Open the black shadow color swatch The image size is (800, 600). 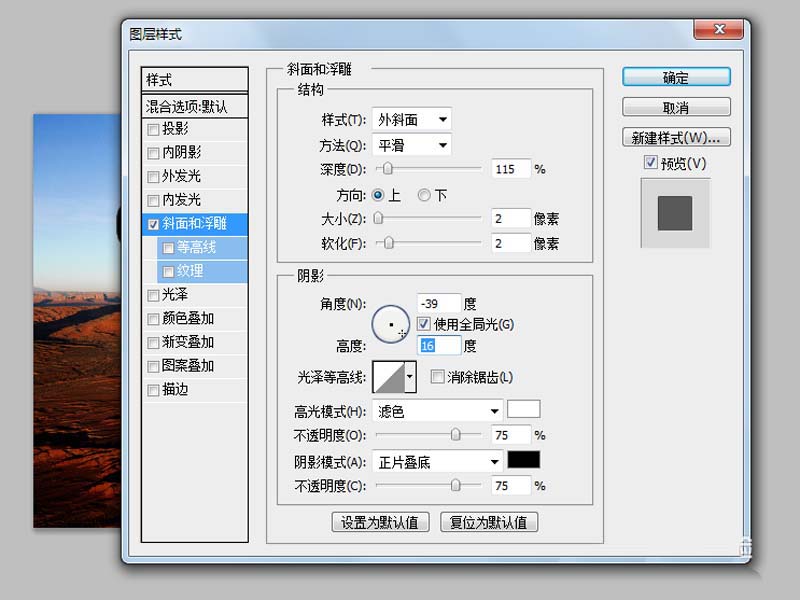(523, 460)
